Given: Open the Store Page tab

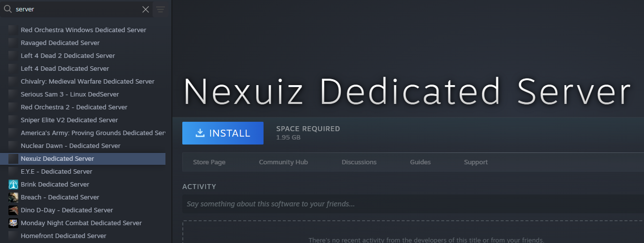Looking at the screenshot, I should coord(209,162).
